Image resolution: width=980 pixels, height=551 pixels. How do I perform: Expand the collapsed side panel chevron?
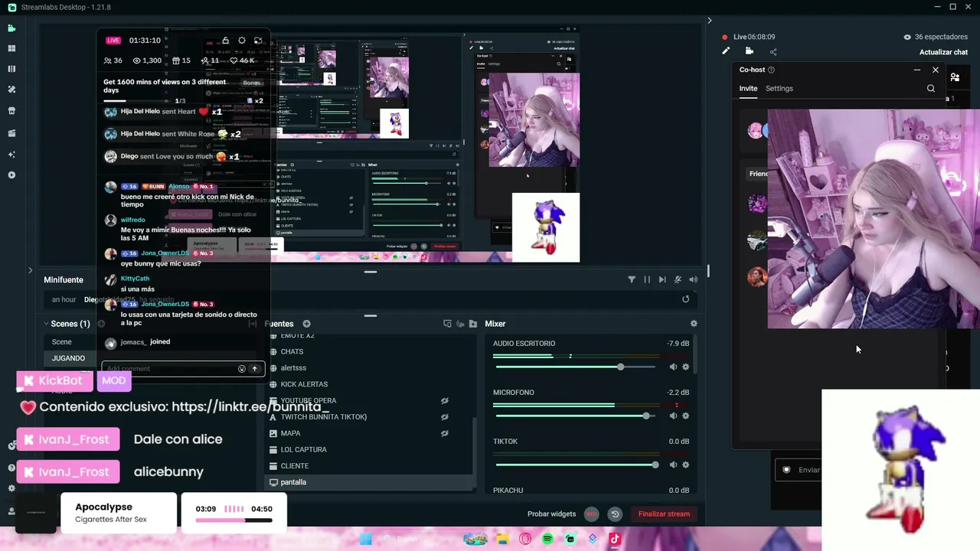pos(31,270)
